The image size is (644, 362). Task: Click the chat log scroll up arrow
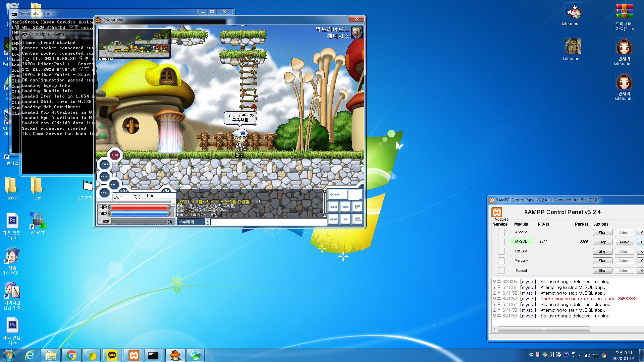tap(324, 191)
